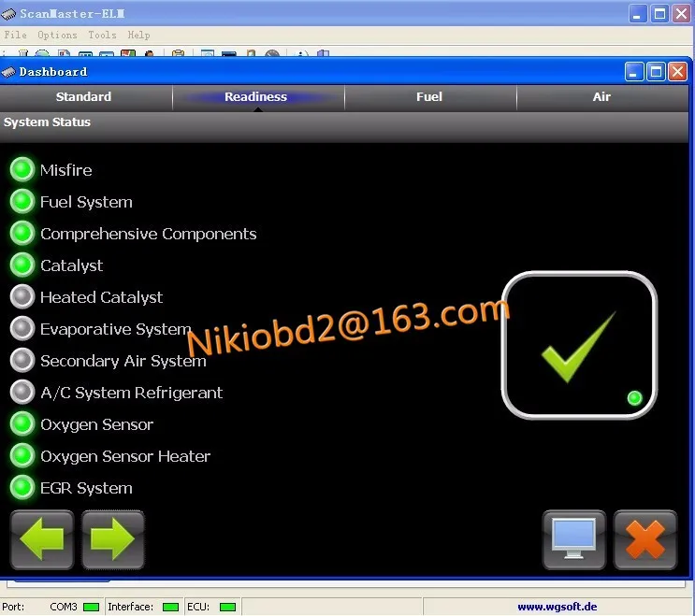This screenshot has height=616, width=695.
Task: Click the Oxygen Sensor Heater entry
Action: click(x=125, y=456)
